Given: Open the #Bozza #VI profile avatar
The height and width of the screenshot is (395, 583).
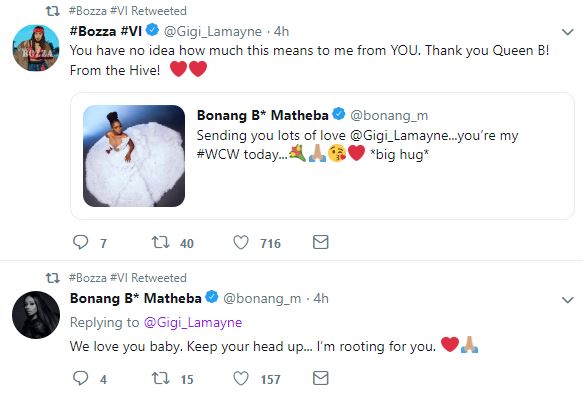Looking at the screenshot, I should click(x=36, y=48).
